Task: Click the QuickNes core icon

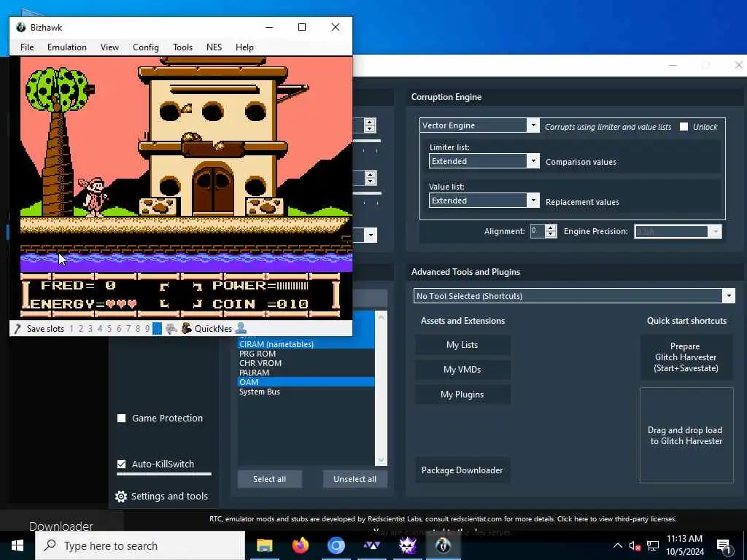Action: click(187, 328)
